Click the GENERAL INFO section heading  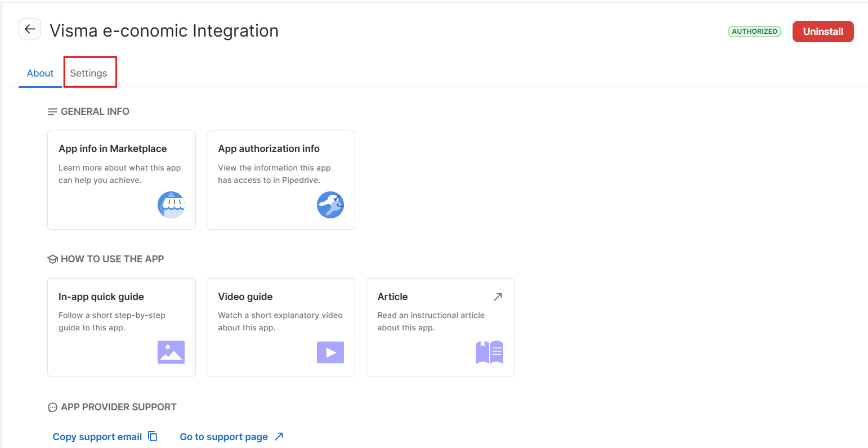[95, 111]
